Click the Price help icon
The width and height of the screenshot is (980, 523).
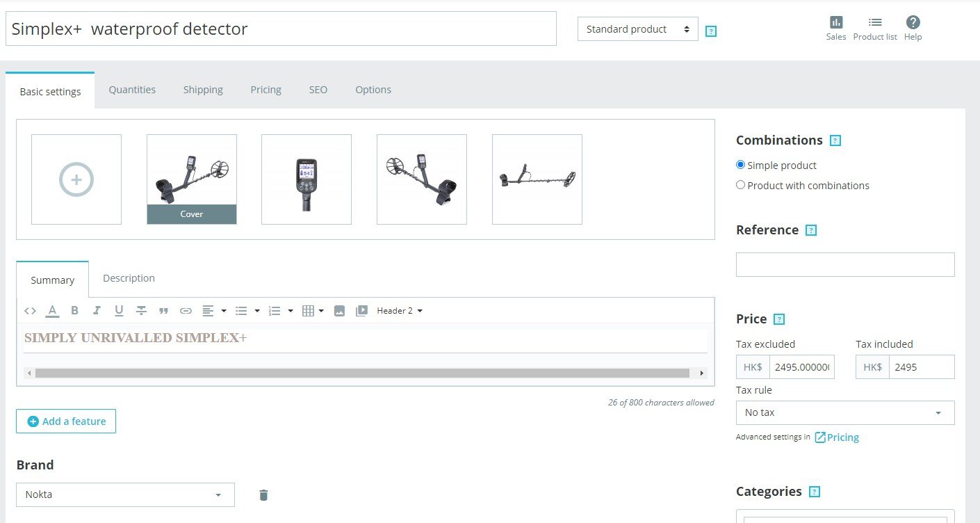click(x=779, y=319)
